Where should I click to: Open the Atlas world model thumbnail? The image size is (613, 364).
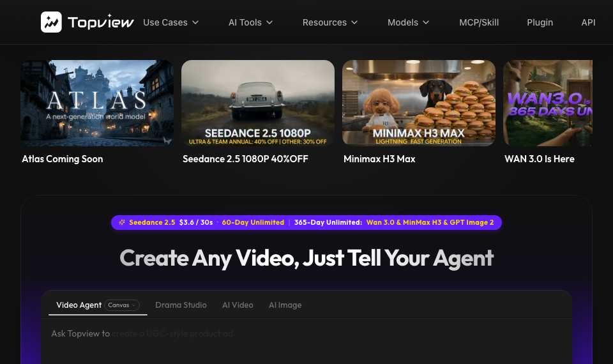pyautogui.click(x=97, y=103)
